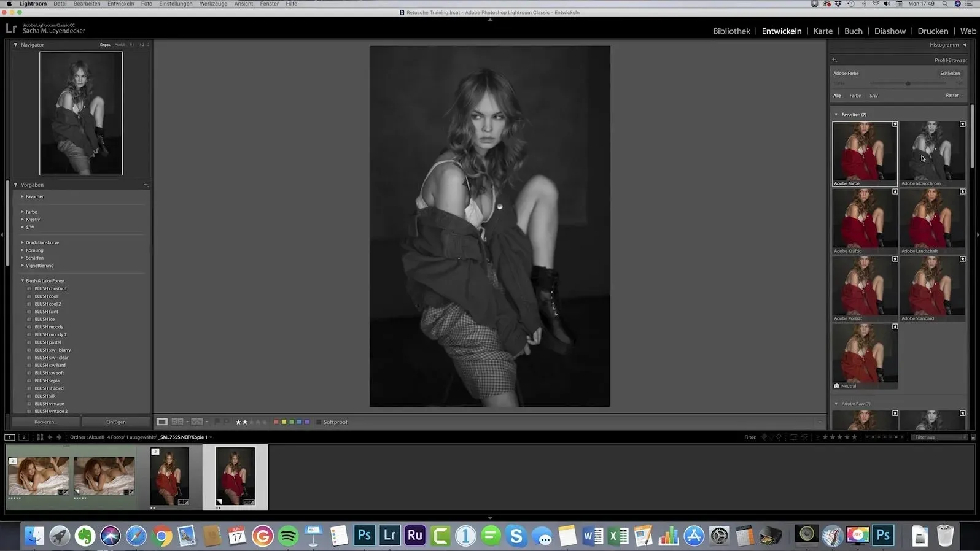Add new preset with Vorgaben plus icon

pos(146,185)
